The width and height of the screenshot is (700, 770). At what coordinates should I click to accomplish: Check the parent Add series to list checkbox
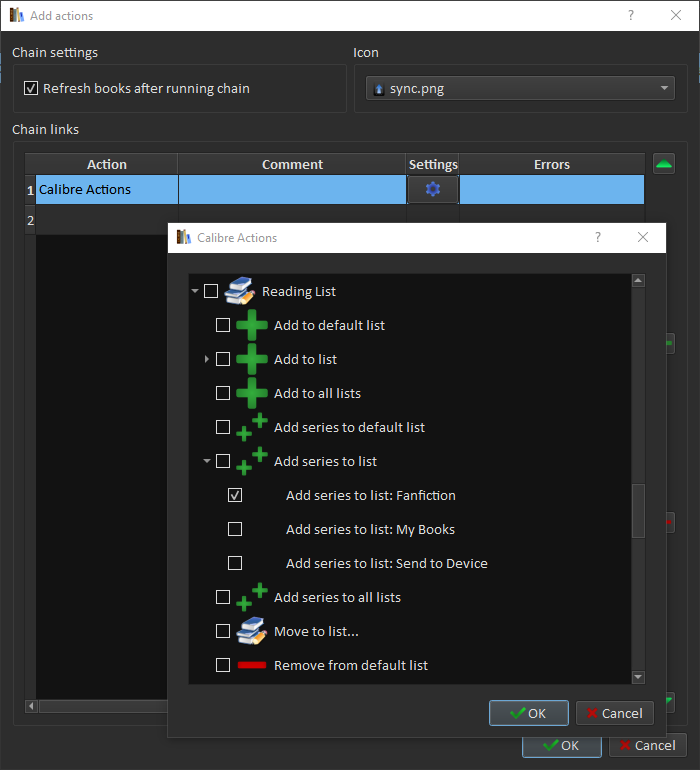tap(223, 461)
